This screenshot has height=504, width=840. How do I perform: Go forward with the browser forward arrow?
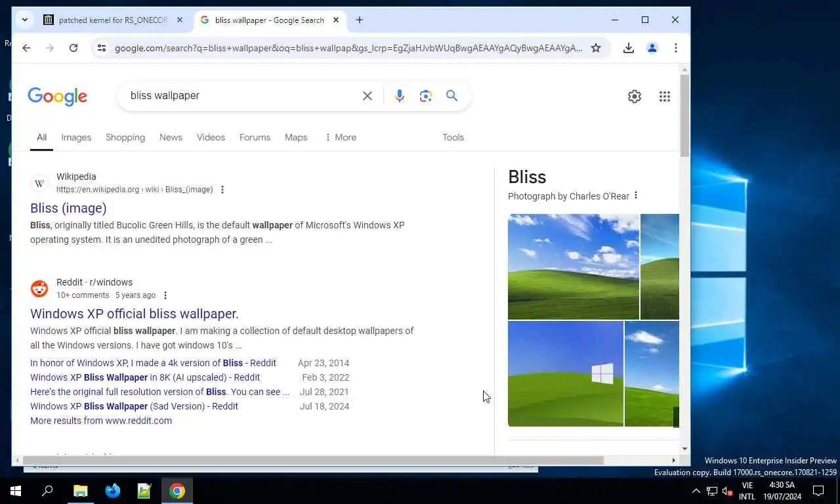(x=50, y=48)
